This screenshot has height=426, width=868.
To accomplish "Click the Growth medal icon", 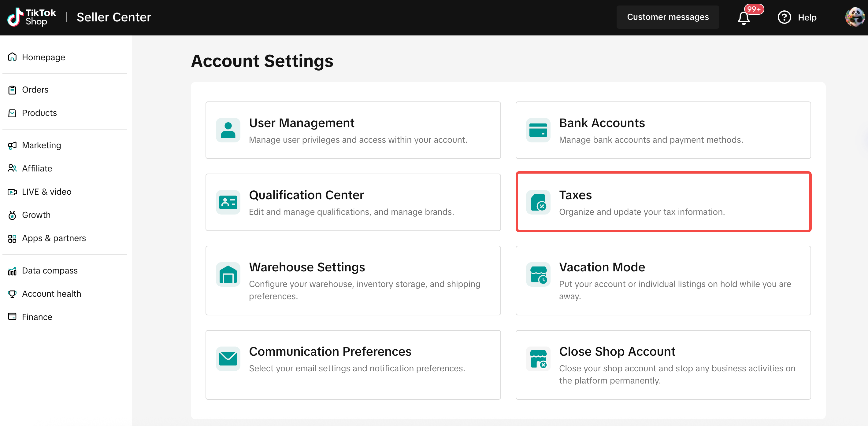I will coord(12,215).
